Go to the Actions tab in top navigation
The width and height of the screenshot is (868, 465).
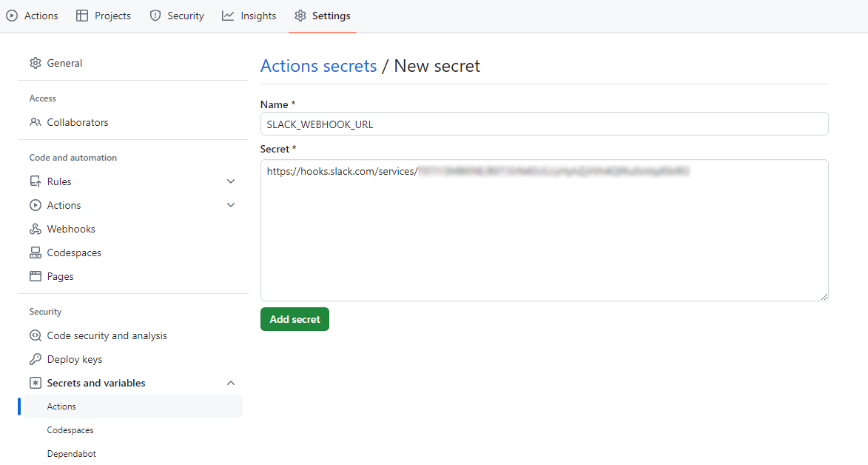coord(33,16)
